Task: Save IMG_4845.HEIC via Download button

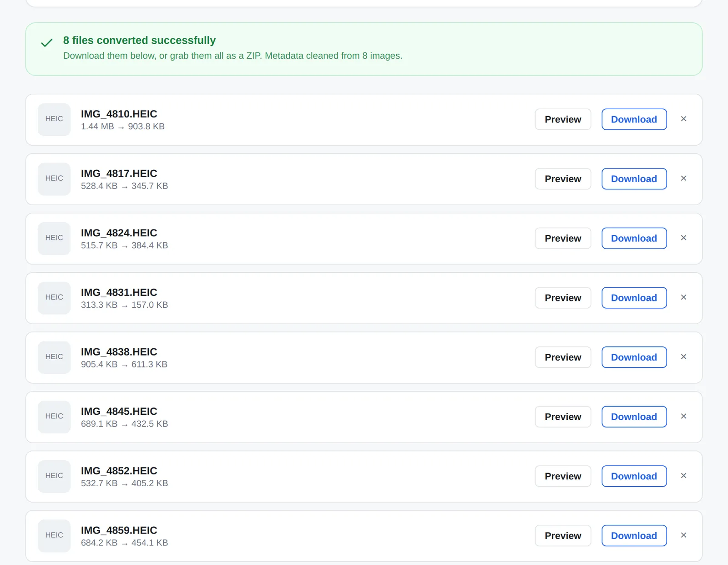Action: click(x=634, y=417)
